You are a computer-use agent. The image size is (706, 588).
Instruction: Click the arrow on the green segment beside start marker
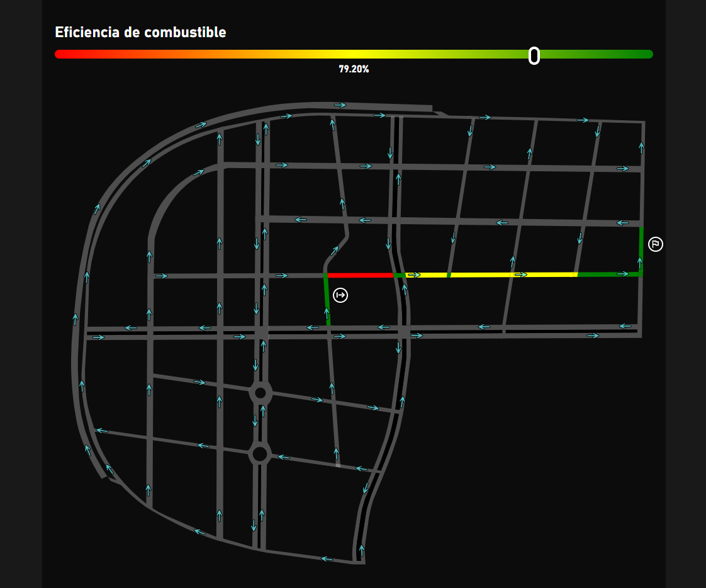pos(327,312)
